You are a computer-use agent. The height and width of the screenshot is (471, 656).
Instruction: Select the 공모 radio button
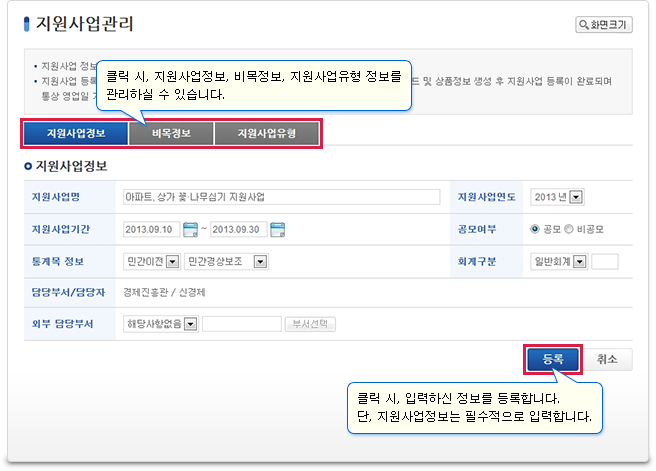click(x=535, y=229)
